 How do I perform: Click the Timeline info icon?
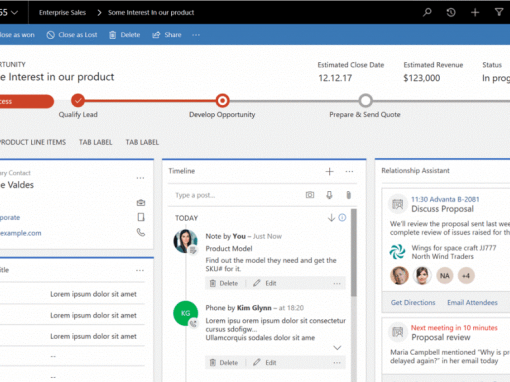coord(342,217)
